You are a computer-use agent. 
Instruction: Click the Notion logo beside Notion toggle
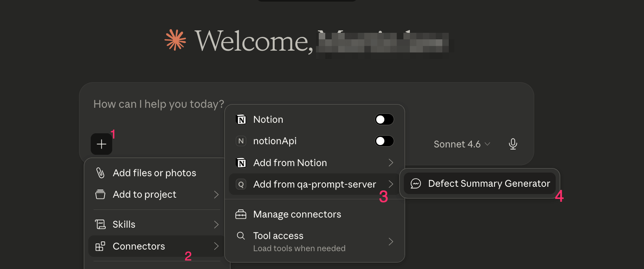[241, 120]
